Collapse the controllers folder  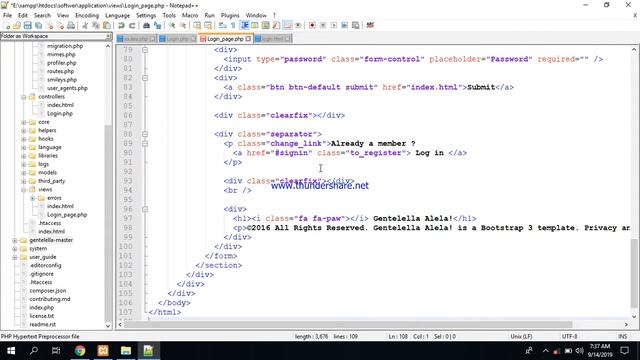click(x=24, y=97)
